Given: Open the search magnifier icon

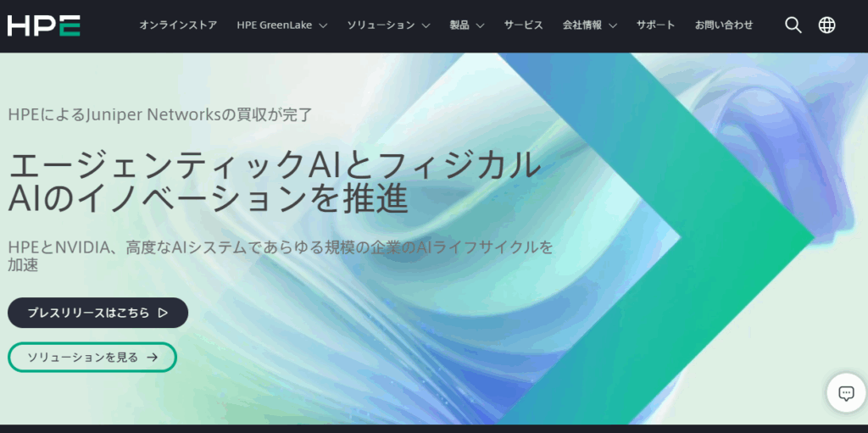Looking at the screenshot, I should (793, 25).
